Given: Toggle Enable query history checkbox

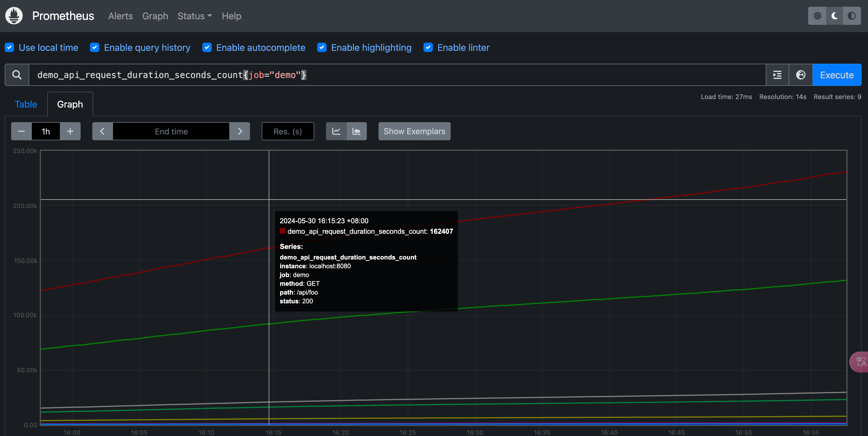Looking at the screenshot, I should [95, 48].
